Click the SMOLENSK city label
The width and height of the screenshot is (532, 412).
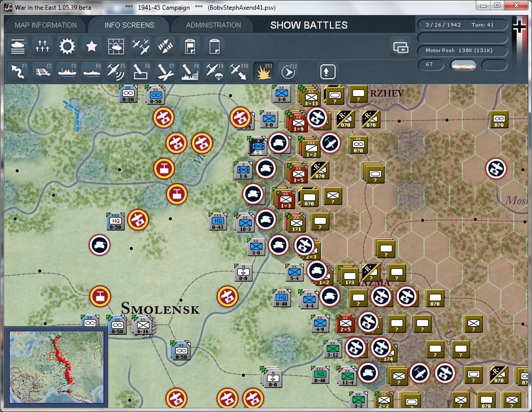pos(160,308)
